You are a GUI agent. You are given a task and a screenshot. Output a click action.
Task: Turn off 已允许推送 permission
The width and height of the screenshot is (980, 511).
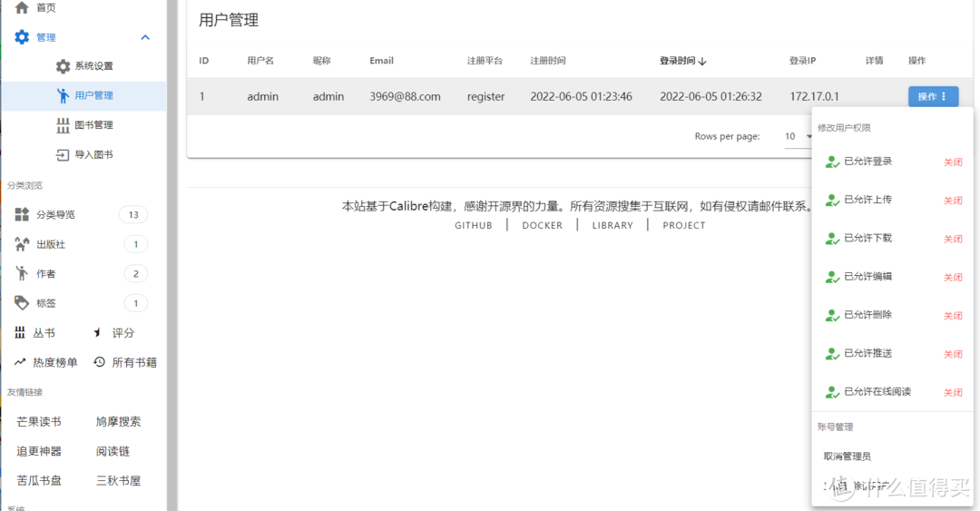pos(953,354)
